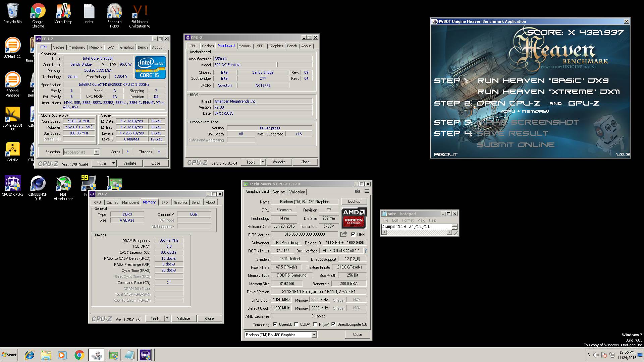The image size is (644, 362).
Task: Click the GPU-Z BIOS share/export icon
Action: tap(343, 234)
